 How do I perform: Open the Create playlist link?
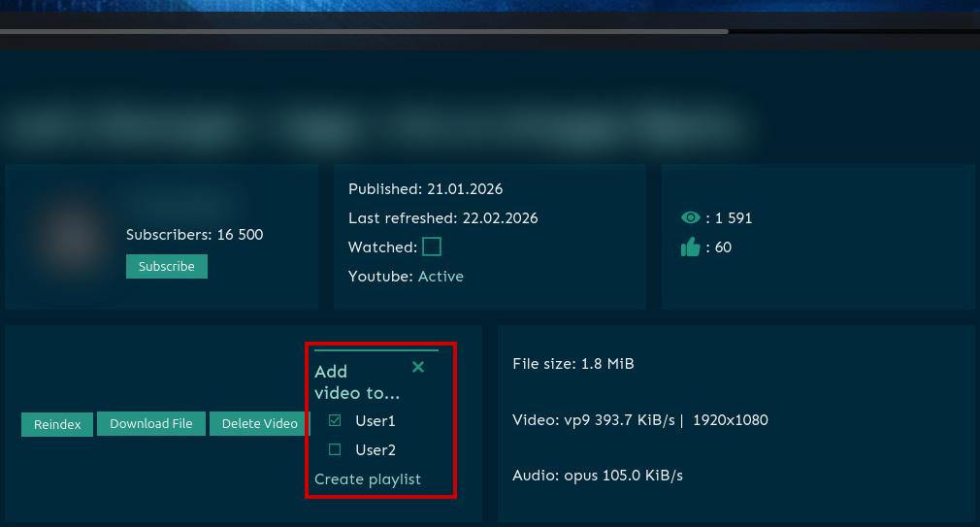[x=368, y=479]
